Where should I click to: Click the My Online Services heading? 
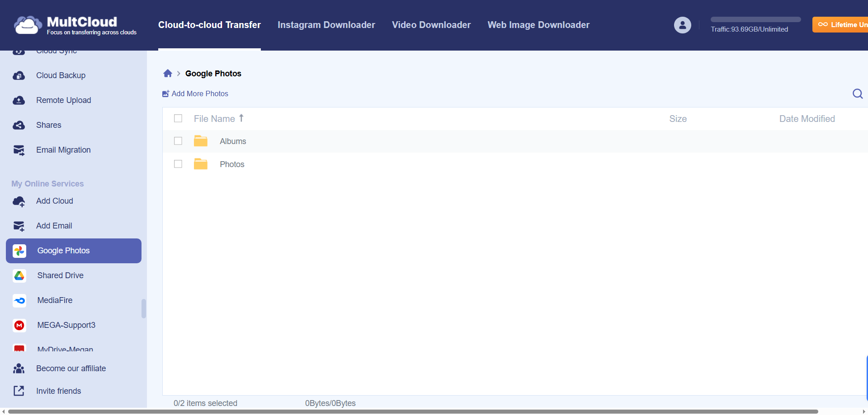47,184
